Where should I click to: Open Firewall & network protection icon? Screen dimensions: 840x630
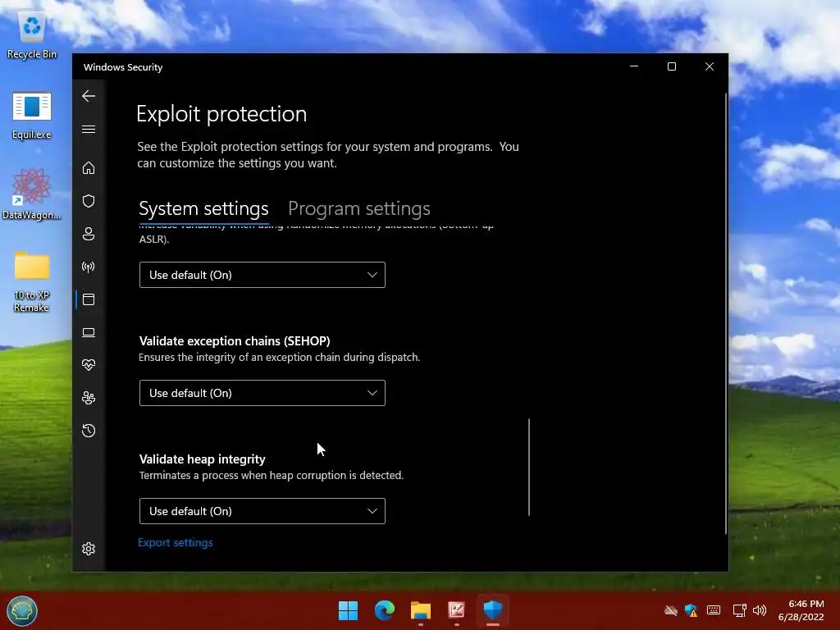pos(89,267)
